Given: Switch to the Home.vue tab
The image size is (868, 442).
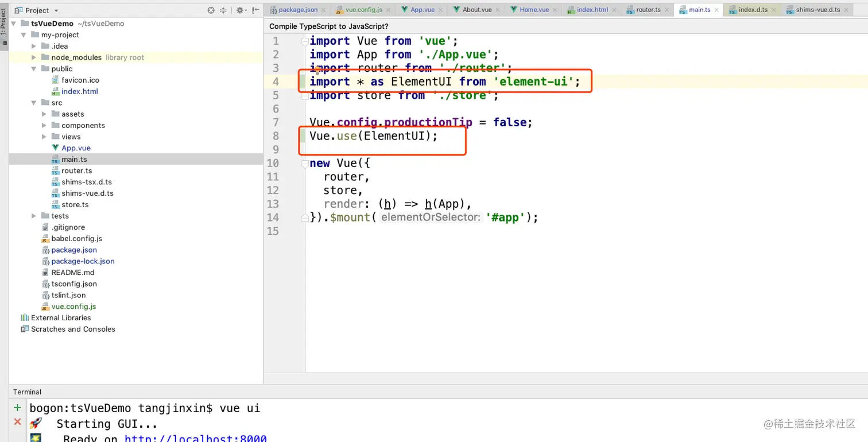Looking at the screenshot, I should [534, 10].
